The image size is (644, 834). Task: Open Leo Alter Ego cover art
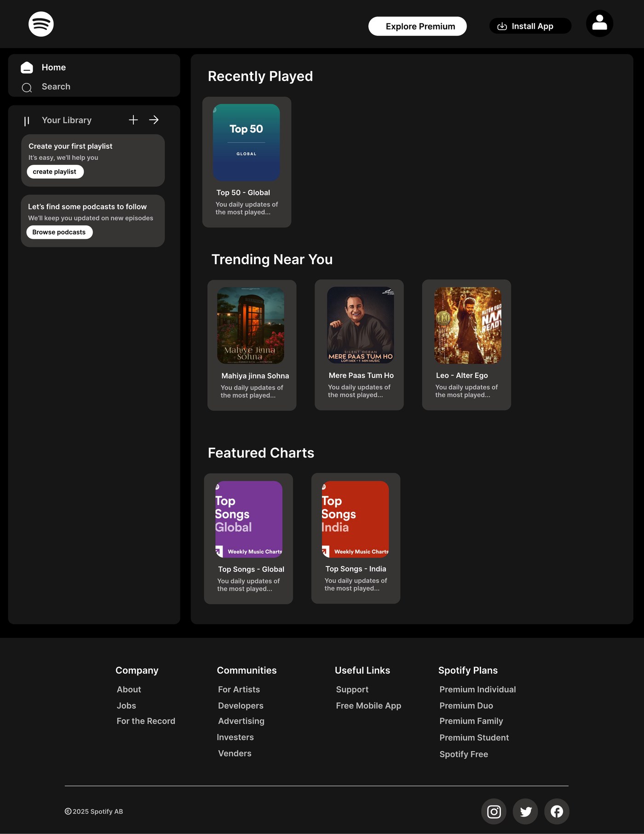click(x=468, y=325)
